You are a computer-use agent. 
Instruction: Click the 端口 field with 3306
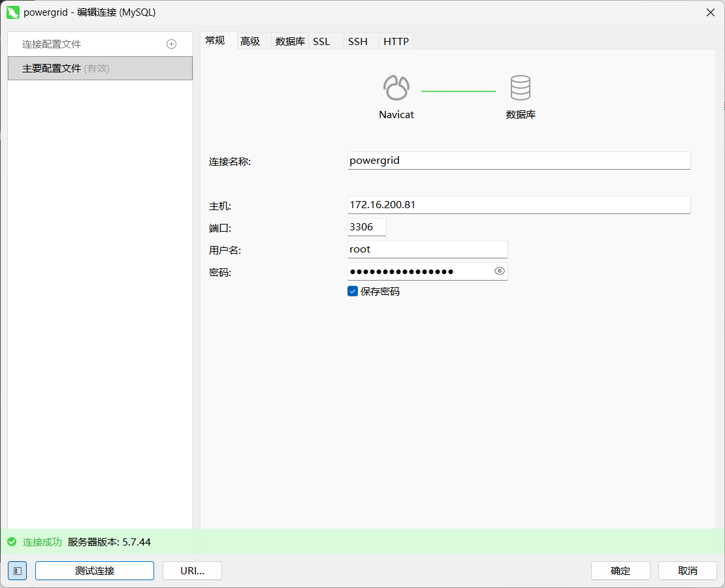click(x=366, y=227)
